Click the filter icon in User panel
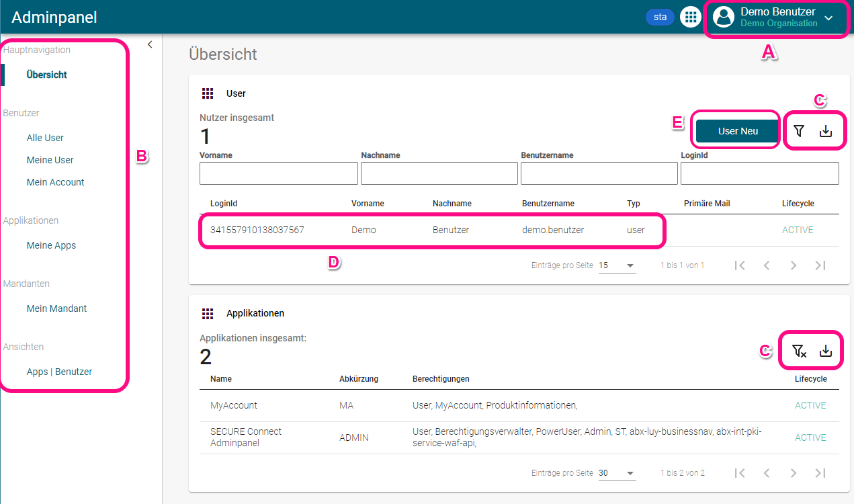 (x=798, y=131)
